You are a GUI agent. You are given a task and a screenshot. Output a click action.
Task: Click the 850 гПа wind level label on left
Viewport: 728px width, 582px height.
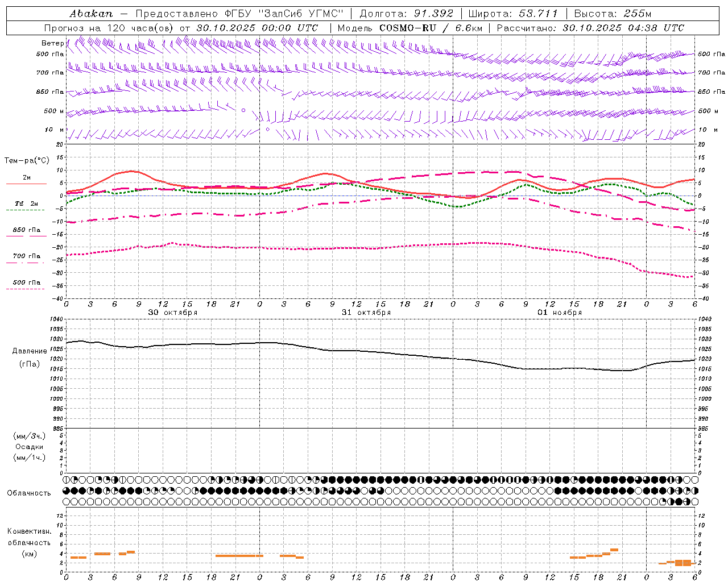click(x=49, y=92)
